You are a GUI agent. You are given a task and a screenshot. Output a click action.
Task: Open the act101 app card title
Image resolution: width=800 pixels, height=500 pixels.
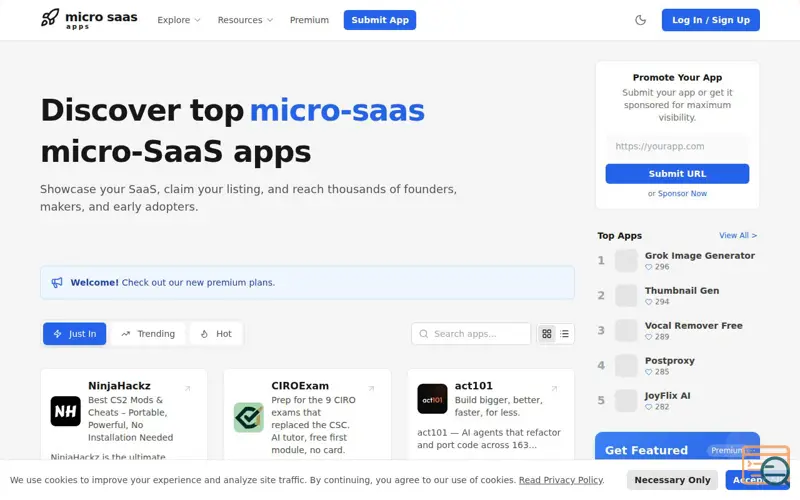coord(473,386)
